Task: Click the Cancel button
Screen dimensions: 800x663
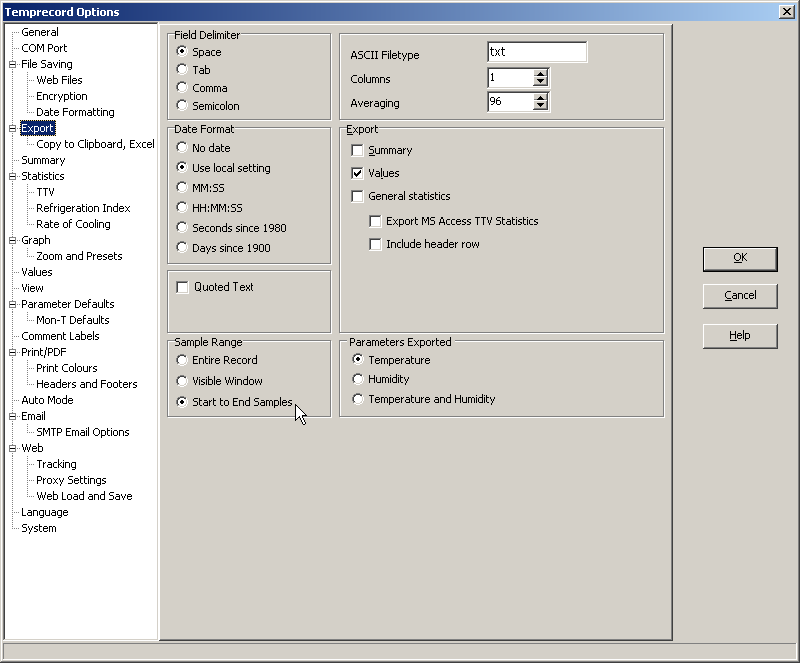Action: point(740,296)
